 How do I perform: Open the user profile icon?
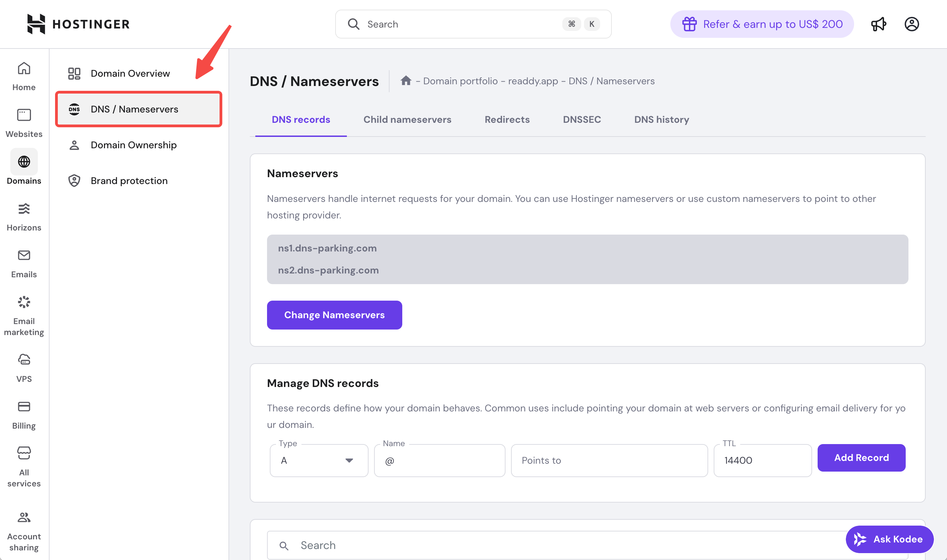pyautogui.click(x=912, y=24)
